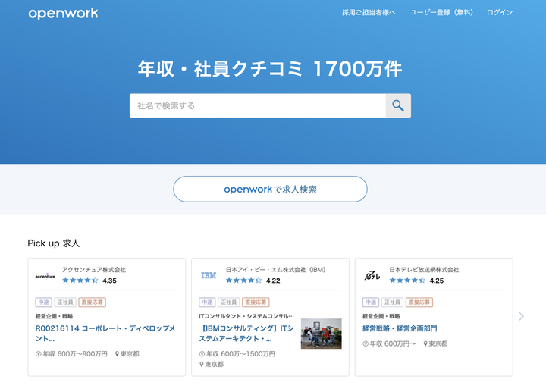Open R00216114 コーポレート・ディベロップメント job link

pyautogui.click(x=105, y=333)
